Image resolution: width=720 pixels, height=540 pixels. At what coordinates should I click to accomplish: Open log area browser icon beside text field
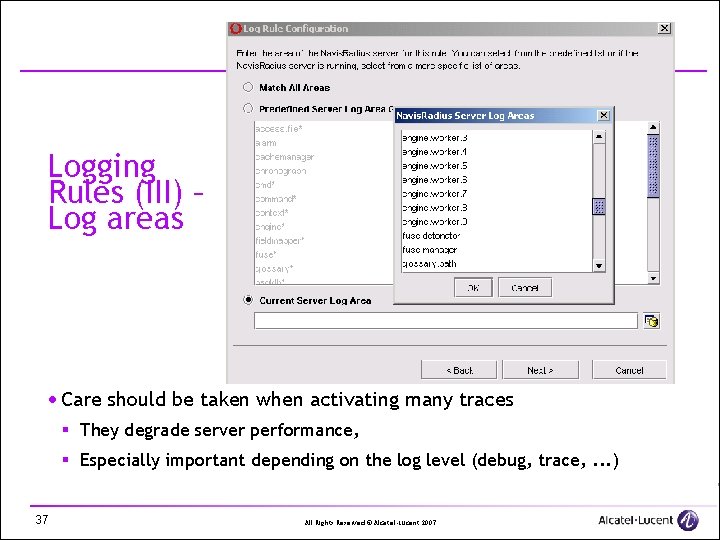point(651,321)
